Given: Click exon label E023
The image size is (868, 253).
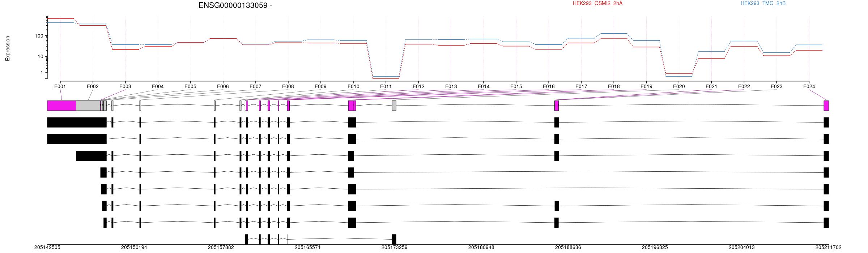Looking at the screenshot, I should [x=776, y=87].
